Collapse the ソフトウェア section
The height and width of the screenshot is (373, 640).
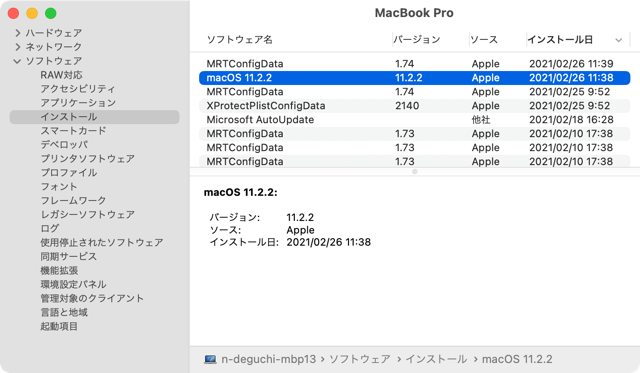17,61
